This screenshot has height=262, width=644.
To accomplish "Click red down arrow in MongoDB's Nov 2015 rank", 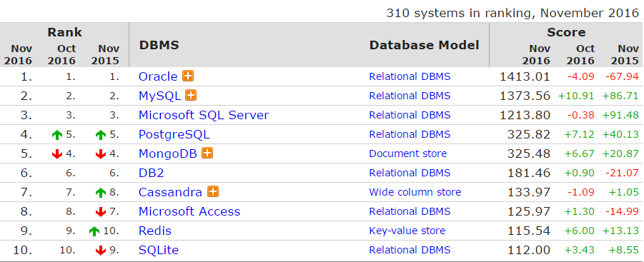I will tap(100, 153).
